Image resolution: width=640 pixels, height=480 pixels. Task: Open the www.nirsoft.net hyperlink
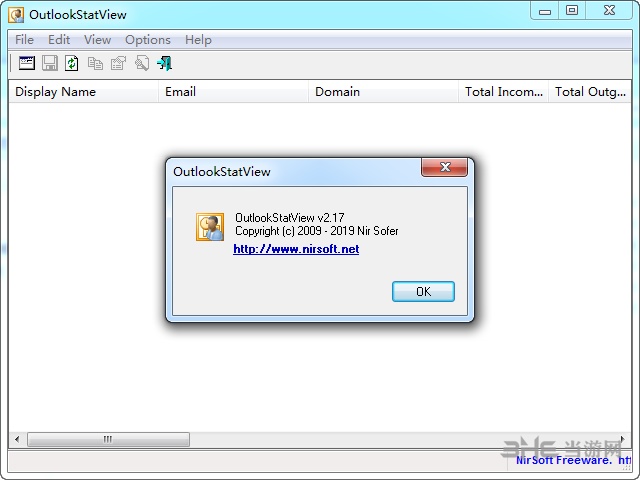[296, 249]
